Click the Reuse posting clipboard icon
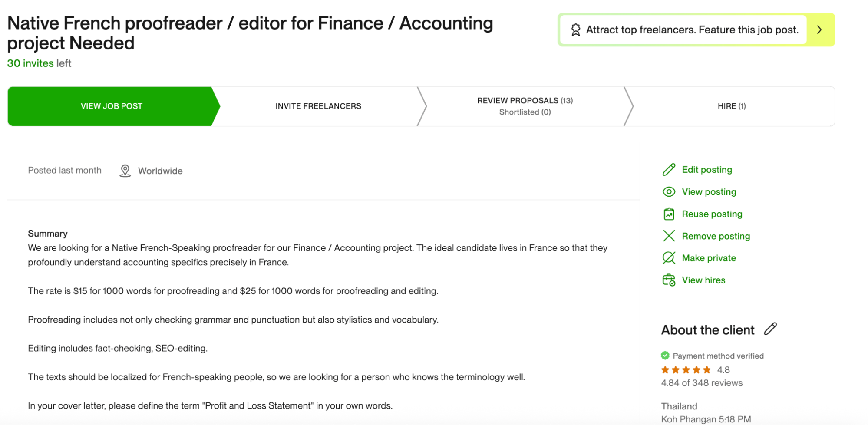 tap(669, 214)
